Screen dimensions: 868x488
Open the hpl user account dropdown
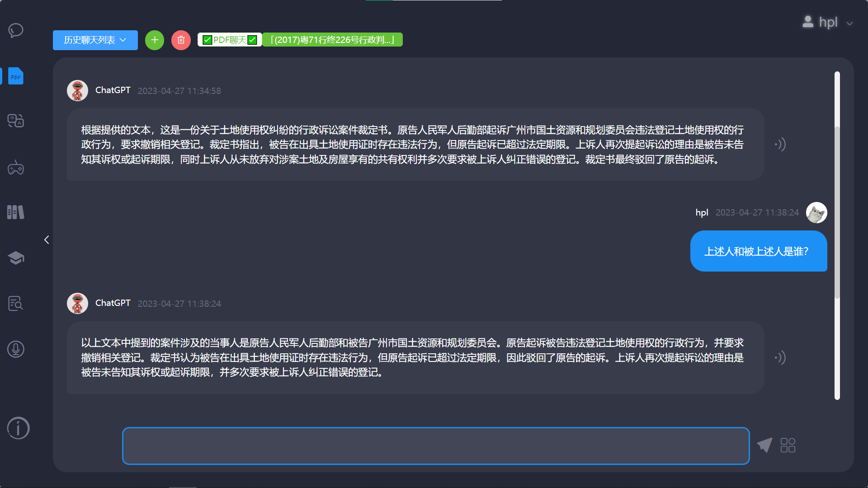pyautogui.click(x=828, y=22)
